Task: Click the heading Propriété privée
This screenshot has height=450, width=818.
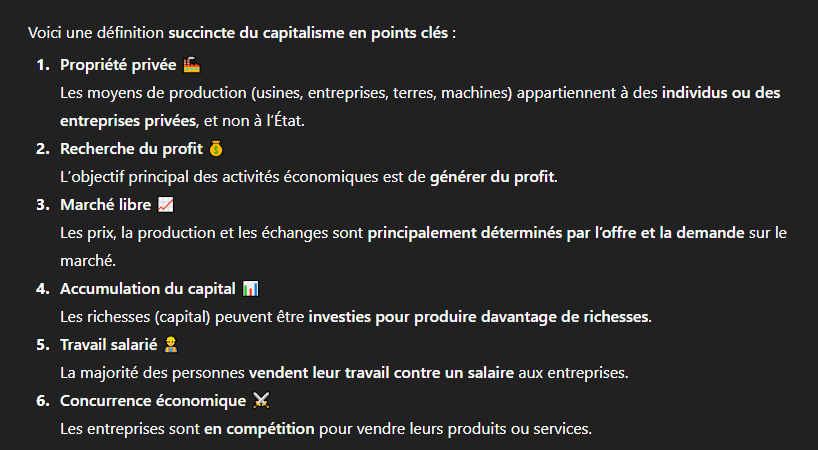Action: coord(118,65)
